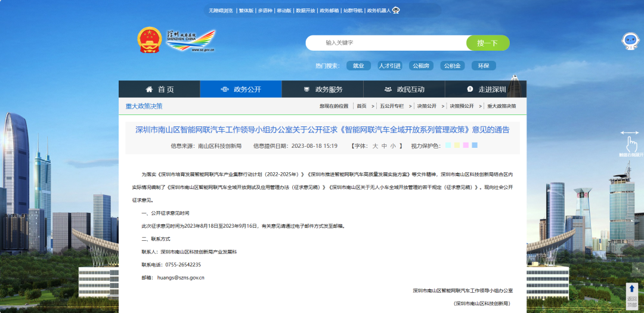The image size is (644, 313).
Task: Click the home icon beside 首页
Action: (x=149, y=89)
